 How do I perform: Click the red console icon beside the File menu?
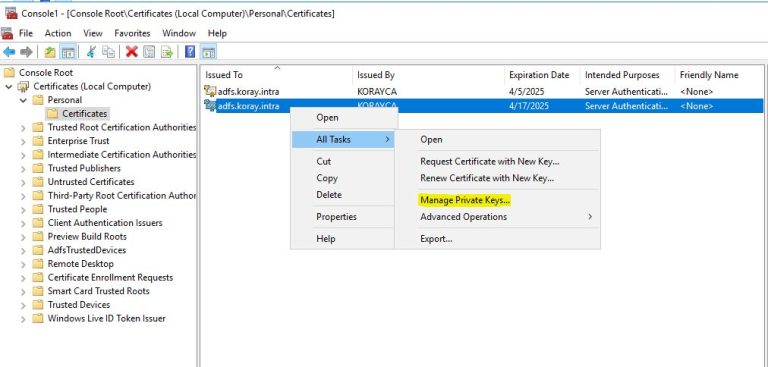7,33
